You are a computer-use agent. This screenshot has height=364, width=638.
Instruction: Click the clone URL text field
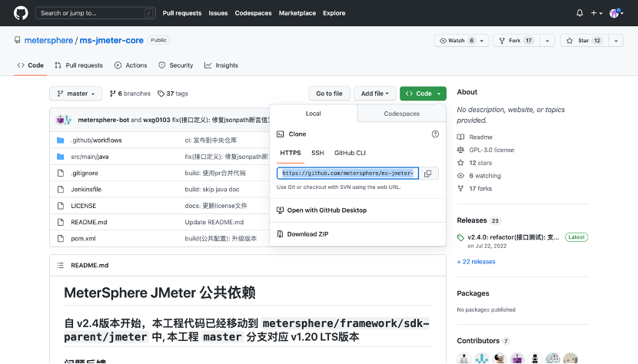(348, 174)
